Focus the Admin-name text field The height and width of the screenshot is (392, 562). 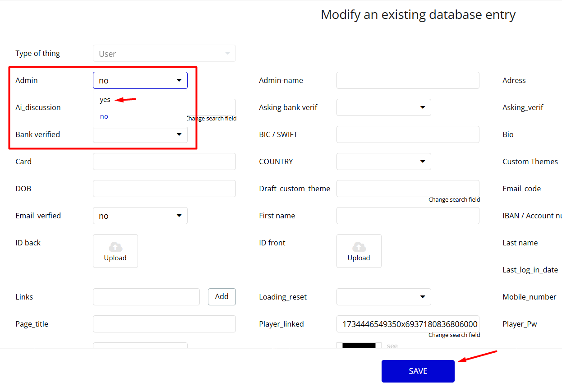408,80
